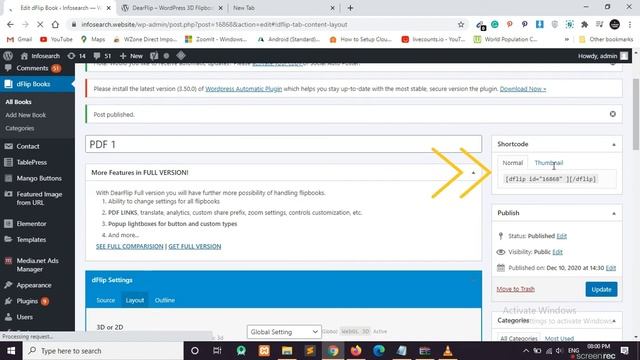The height and width of the screenshot is (360, 640).
Task: Open the Elementor sidebar item
Action: (31, 224)
